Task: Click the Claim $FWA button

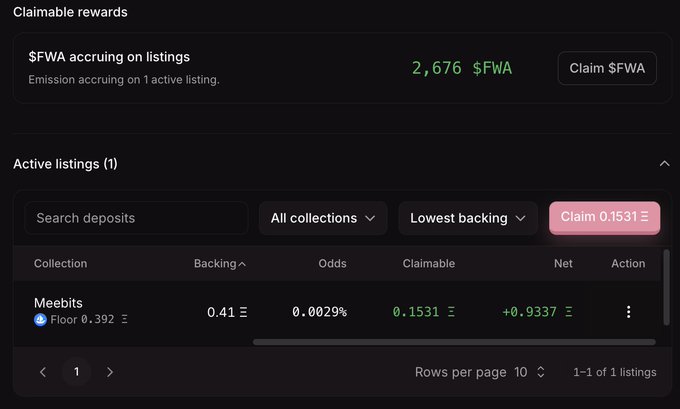Action: 607,68
